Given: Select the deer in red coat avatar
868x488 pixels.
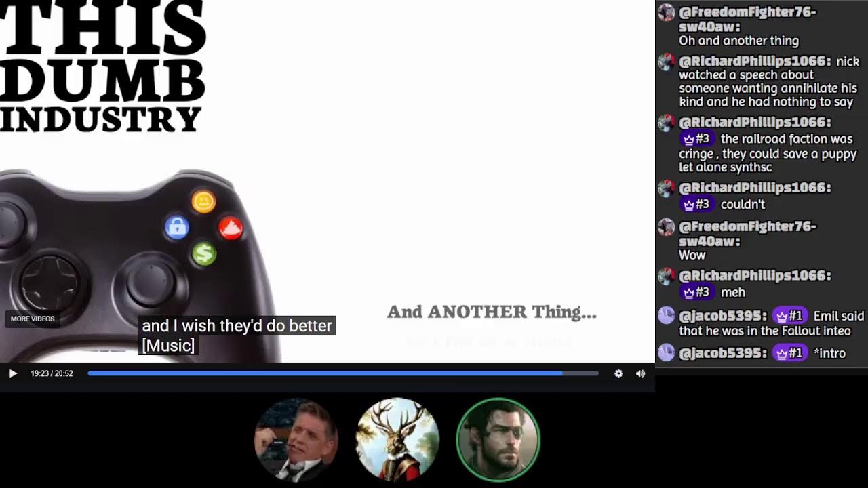Looking at the screenshot, I should (397, 439).
